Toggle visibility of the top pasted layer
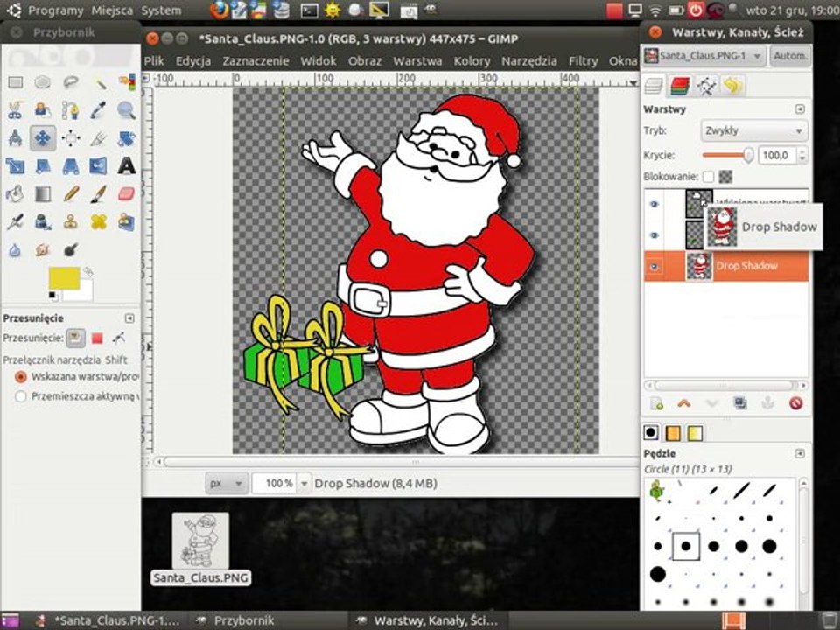This screenshot has width=840, height=630. [x=654, y=204]
